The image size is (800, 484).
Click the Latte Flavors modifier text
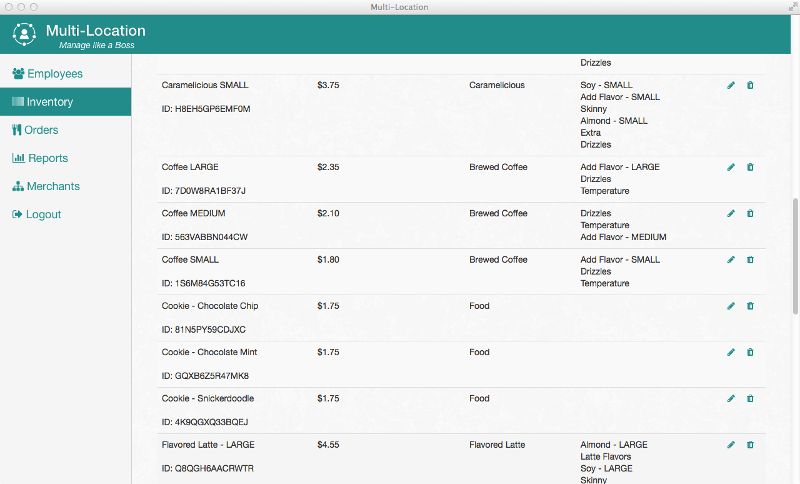point(606,456)
